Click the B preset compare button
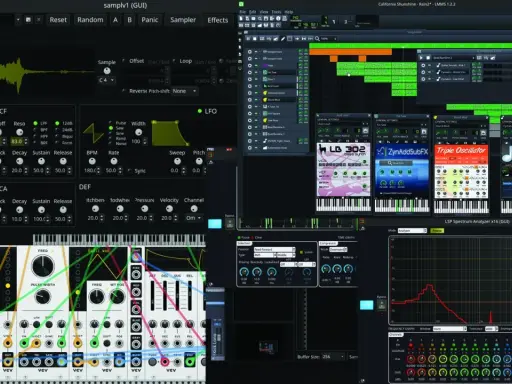512x384 pixels. click(x=130, y=20)
